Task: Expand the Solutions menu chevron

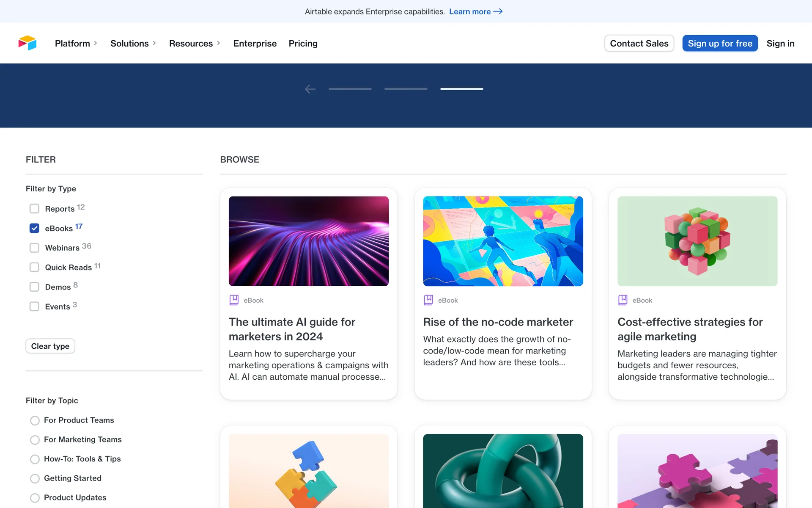Action: tap(154, 43)
